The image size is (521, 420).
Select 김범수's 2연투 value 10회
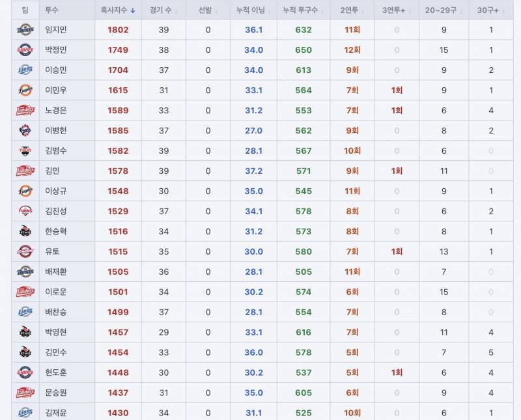(x=352, y=151)
